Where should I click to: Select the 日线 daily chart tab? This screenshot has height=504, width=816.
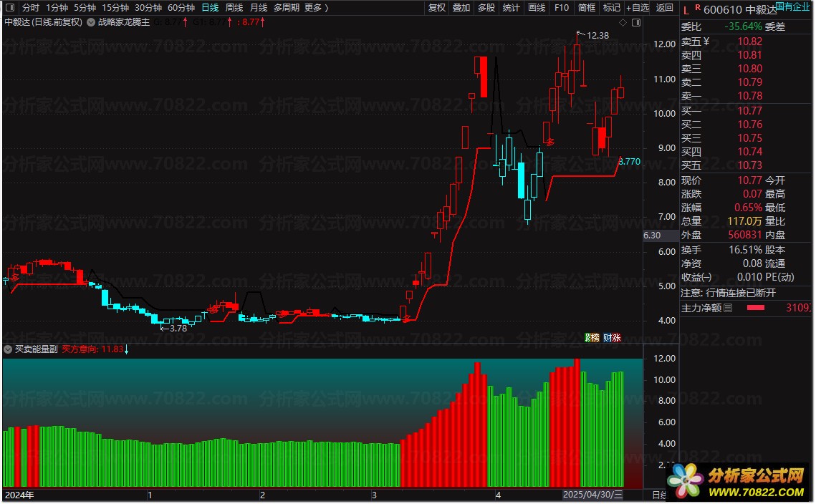(210, 7)
